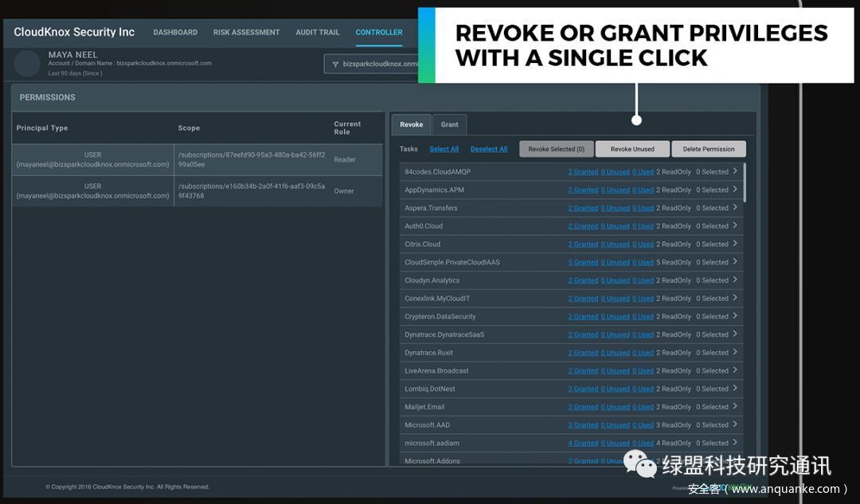The height and width of the screenshot is (504, 860).
Task: Open the Audit Trail section
Action: pos(318,33)
